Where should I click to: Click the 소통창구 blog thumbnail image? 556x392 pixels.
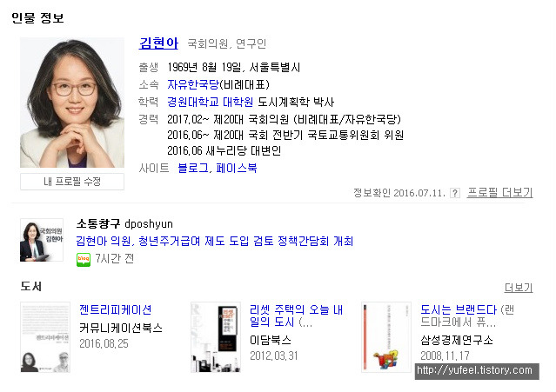tap(42, 240)
